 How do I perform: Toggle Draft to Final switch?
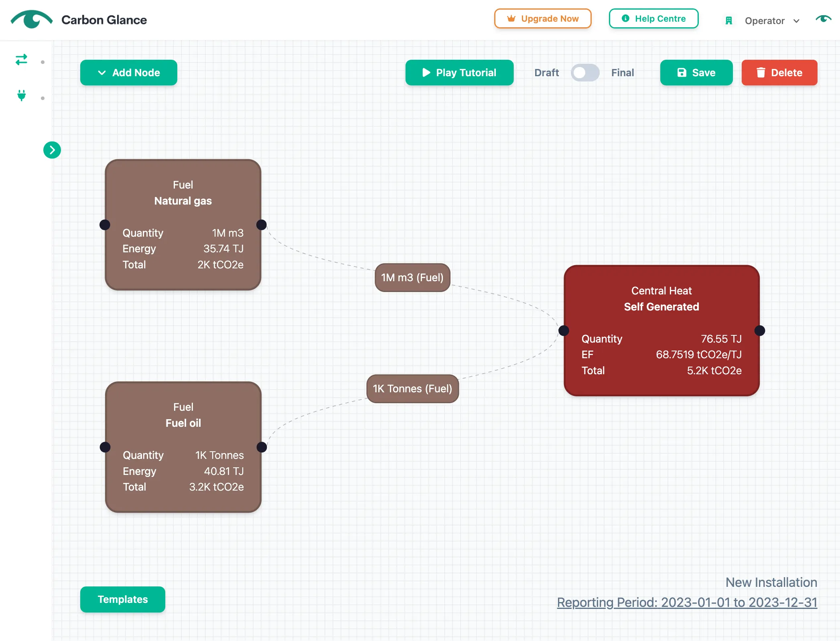(585, 73)
